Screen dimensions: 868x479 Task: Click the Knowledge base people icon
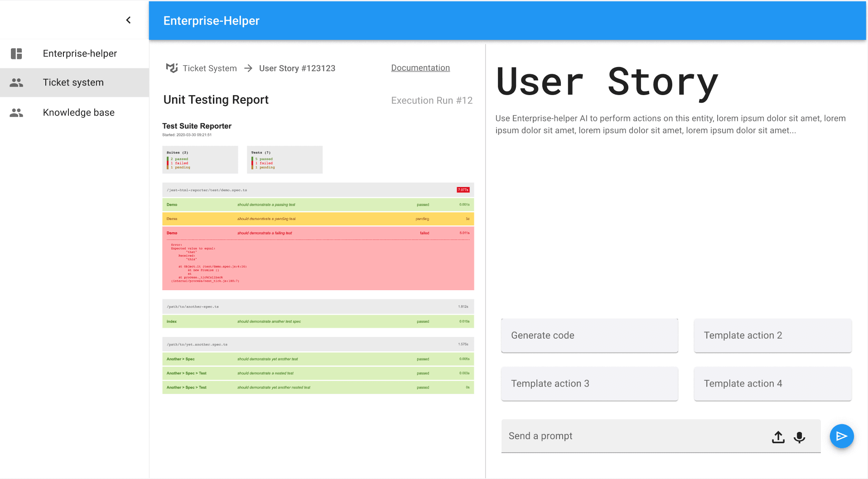coord(16,113)
